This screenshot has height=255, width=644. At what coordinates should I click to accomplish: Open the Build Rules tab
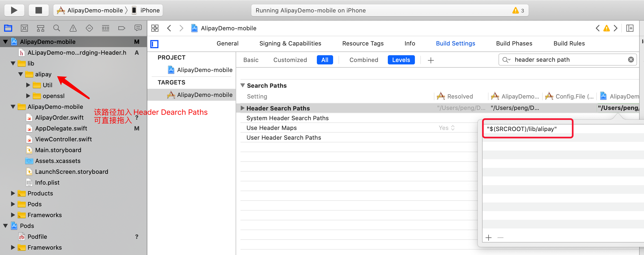[x=569, y=43]
